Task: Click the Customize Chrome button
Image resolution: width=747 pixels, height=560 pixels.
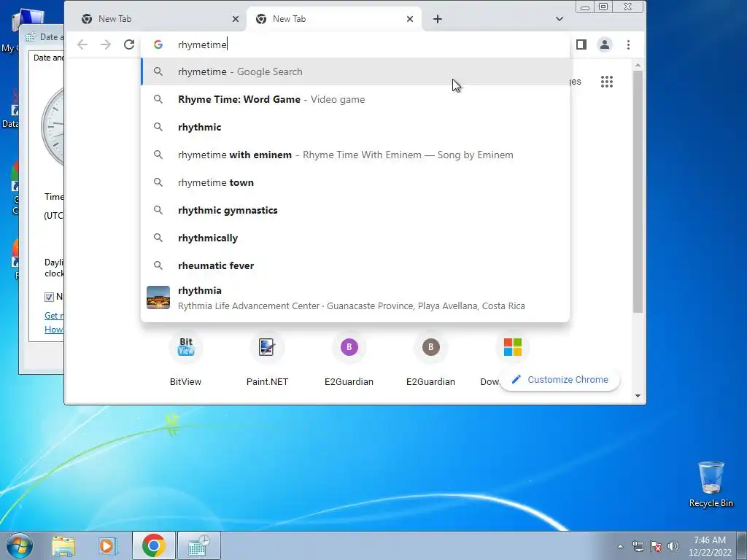Action: point(560,379)
